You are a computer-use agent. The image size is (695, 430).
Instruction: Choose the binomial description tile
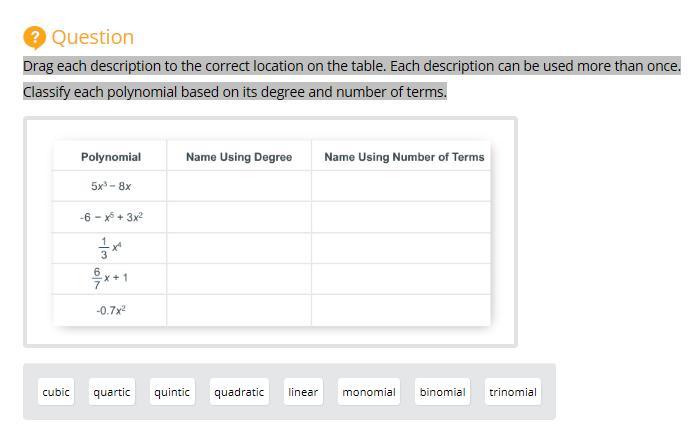point(443,392)
